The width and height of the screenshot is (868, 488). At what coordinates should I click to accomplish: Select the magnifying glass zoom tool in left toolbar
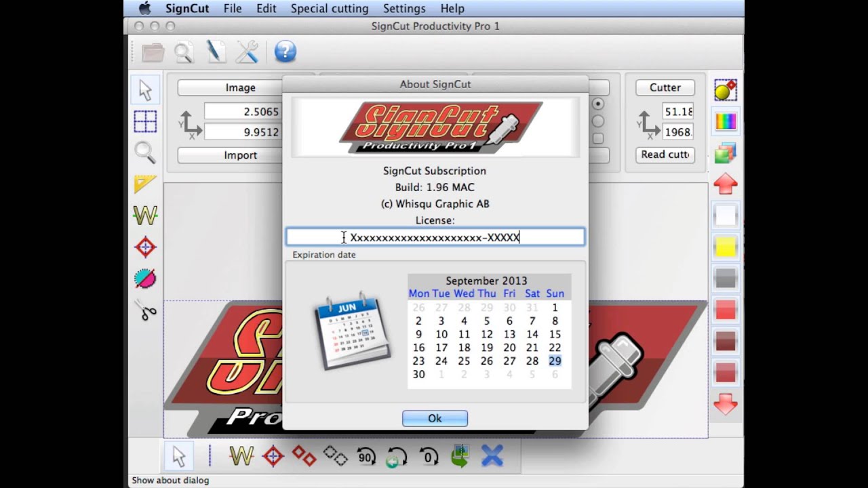pyautogui.click(x=145, y=153)
